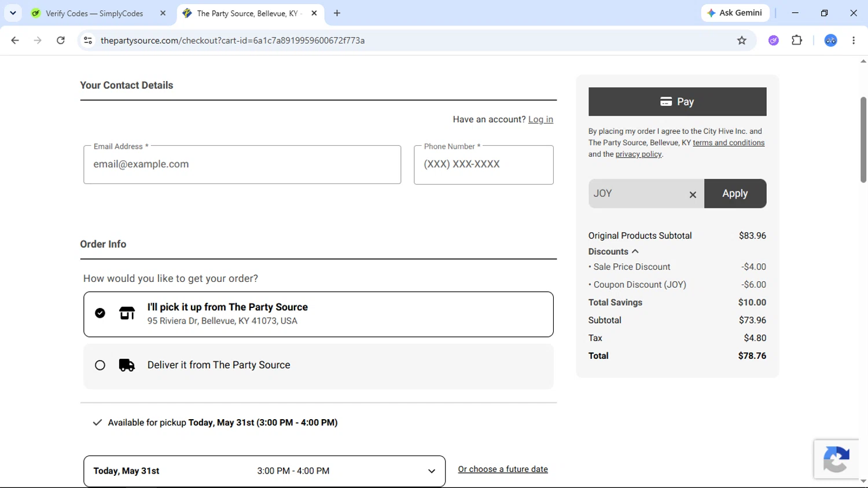Switch to Verify Codes SimplyCodes tab
The width and height of the screenshot is (868, 488).
[95, 13]
